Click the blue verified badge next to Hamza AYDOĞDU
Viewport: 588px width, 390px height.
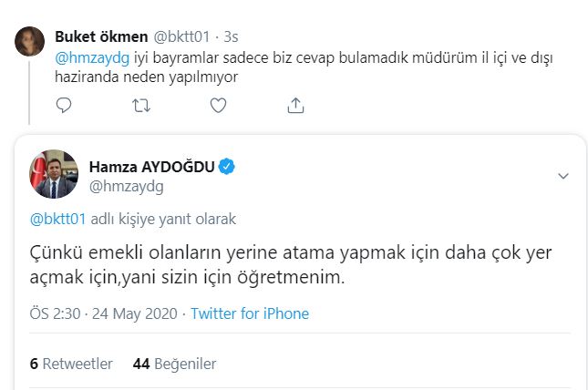(x=228, y=166)
